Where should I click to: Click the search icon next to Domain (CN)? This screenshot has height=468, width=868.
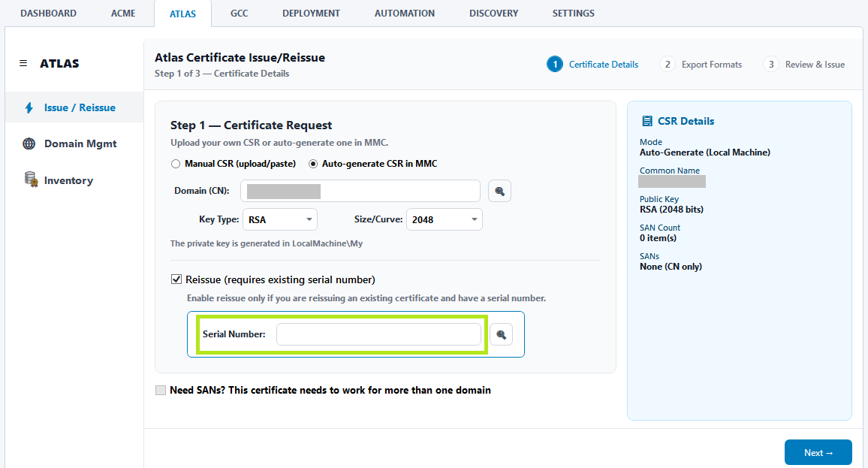pyautogui.click(x=499, y=191)
